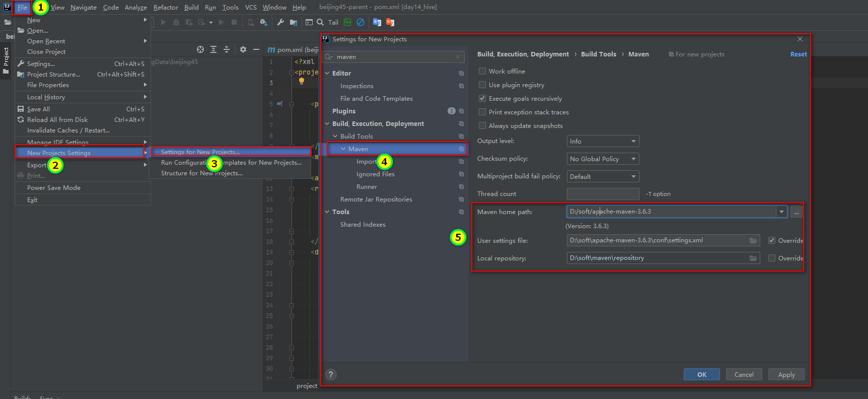Toggle Override checkbox for Local repository

772,258
